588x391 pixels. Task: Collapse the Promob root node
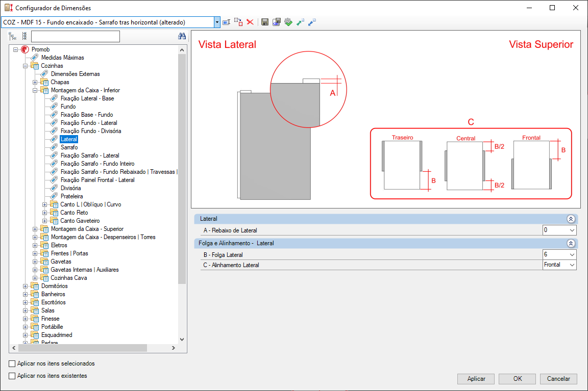coord(15,49)
